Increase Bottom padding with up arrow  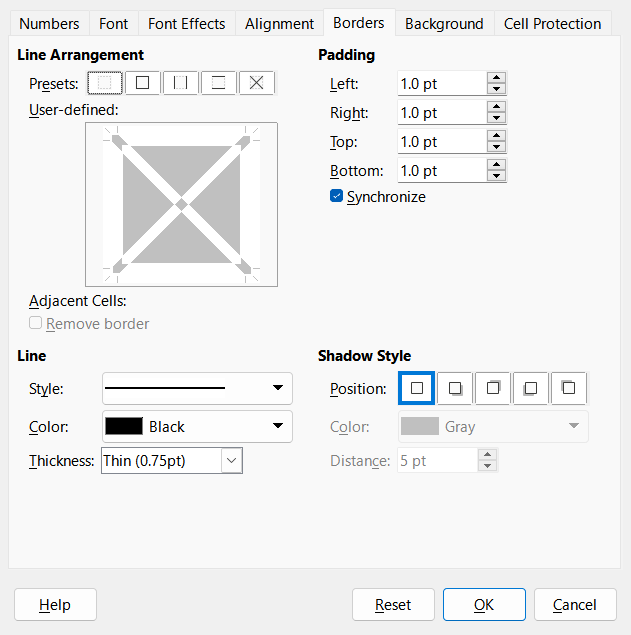coord(497,165)
